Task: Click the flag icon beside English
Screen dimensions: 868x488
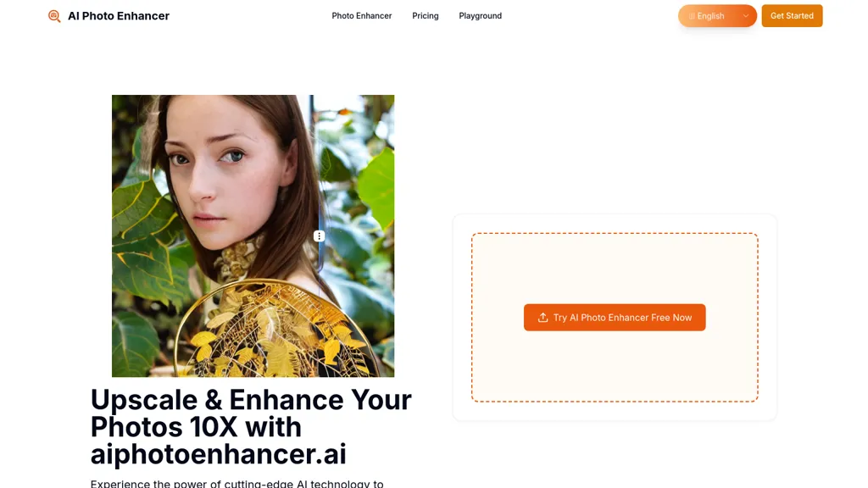Action: point(692,16)
